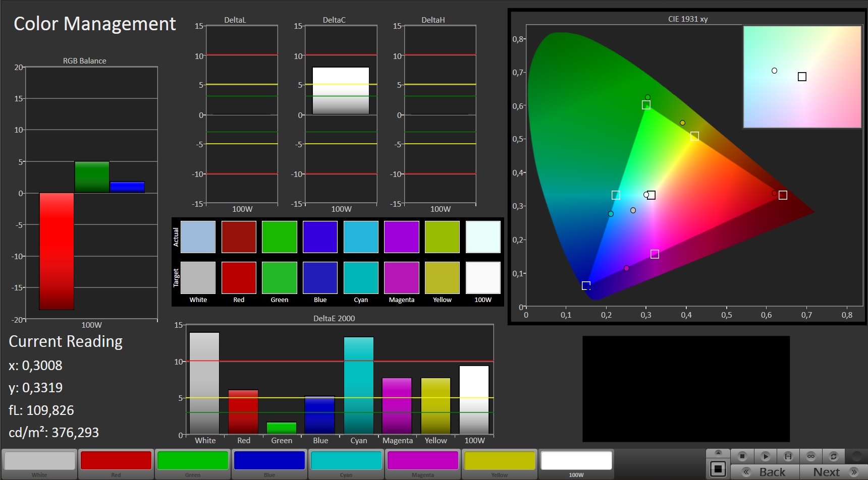Click the y: 0,3319 reading
This screenshot has height=480, width=868.
tap(35, 388)
